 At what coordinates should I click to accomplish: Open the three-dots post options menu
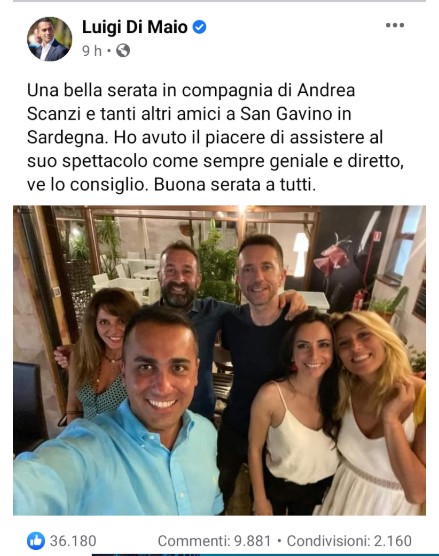click(x=395, y=25)
